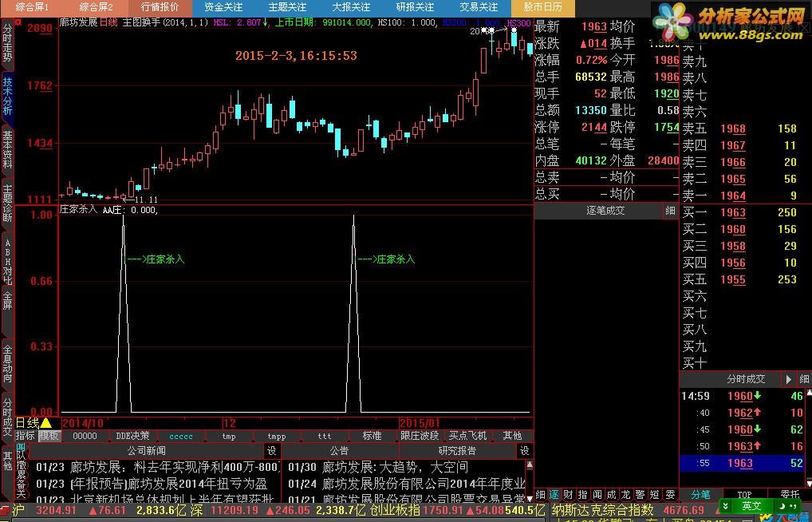Click the 买一 price 1963
Screen dimensions: 812x522
733,212
